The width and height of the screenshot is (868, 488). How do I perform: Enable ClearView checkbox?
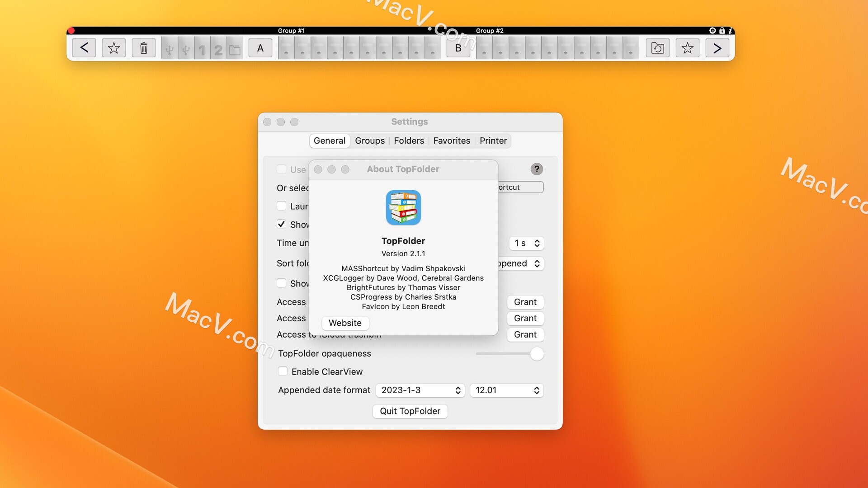pyautogui.click(x=283, y=371)
